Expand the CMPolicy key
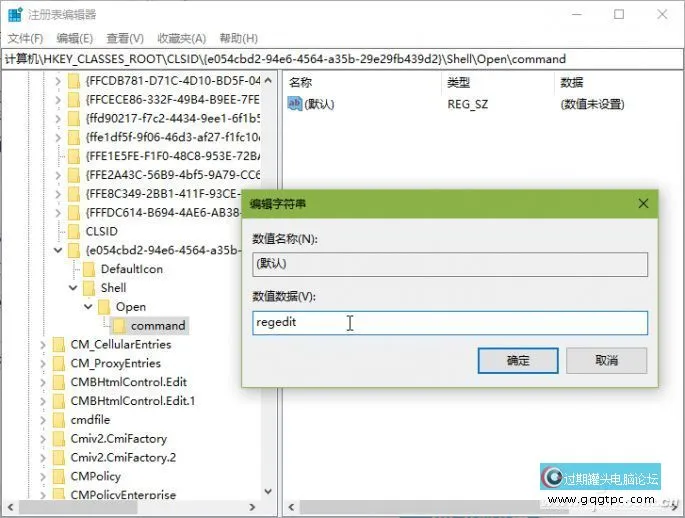 (x=43, y=476)
